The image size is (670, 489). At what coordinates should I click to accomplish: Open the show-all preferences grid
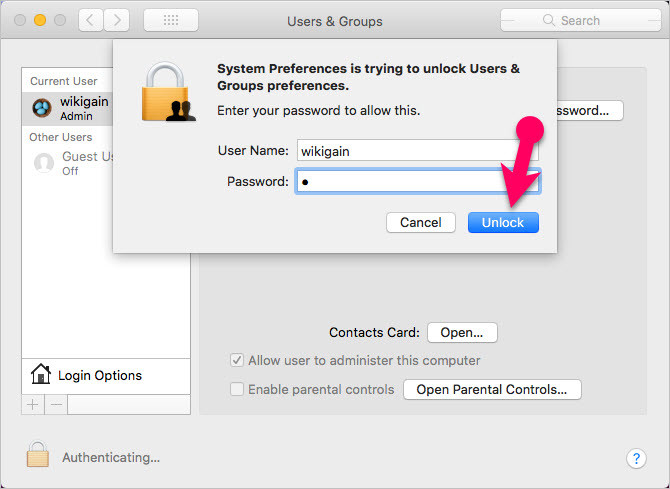click(170, 20)
